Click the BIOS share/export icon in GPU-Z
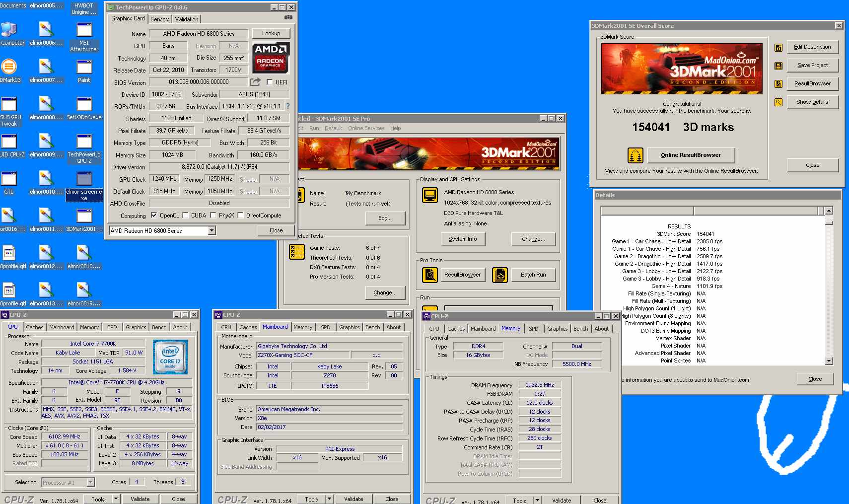 coord(255,82)
